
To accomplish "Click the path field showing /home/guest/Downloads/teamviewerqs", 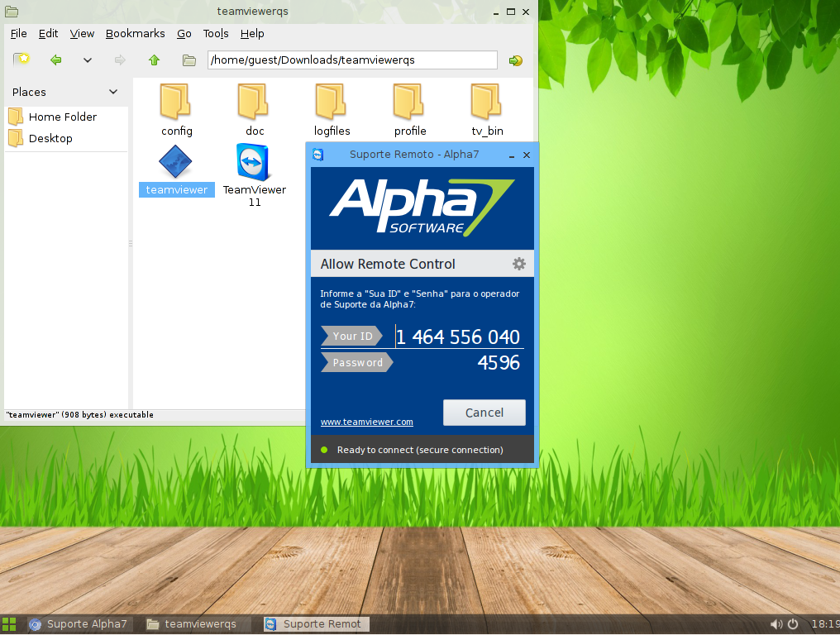I will click(352, 60).
